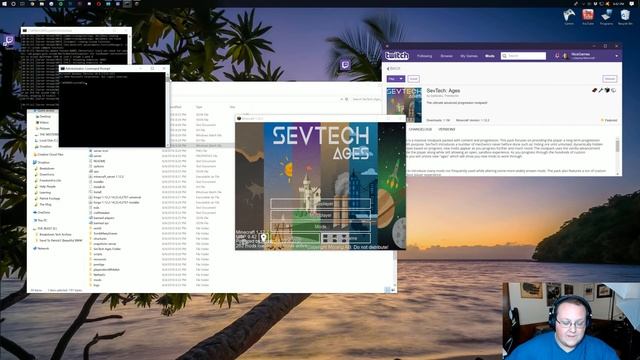The height and width of the screenshot is (360, 640).
Task: Select the minecraft_server 1.12.2 file
Action: point(108,176)
